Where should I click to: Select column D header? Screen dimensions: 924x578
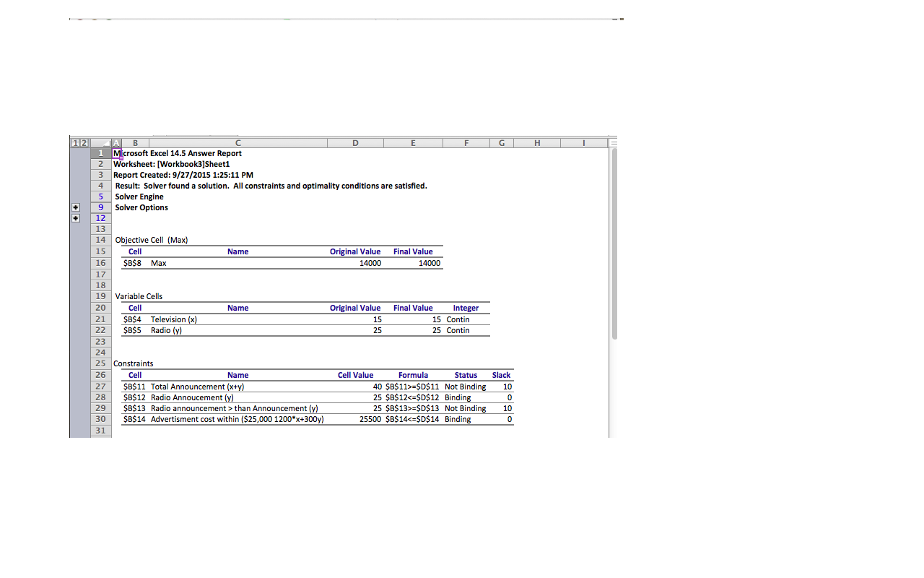click(355, 143)
